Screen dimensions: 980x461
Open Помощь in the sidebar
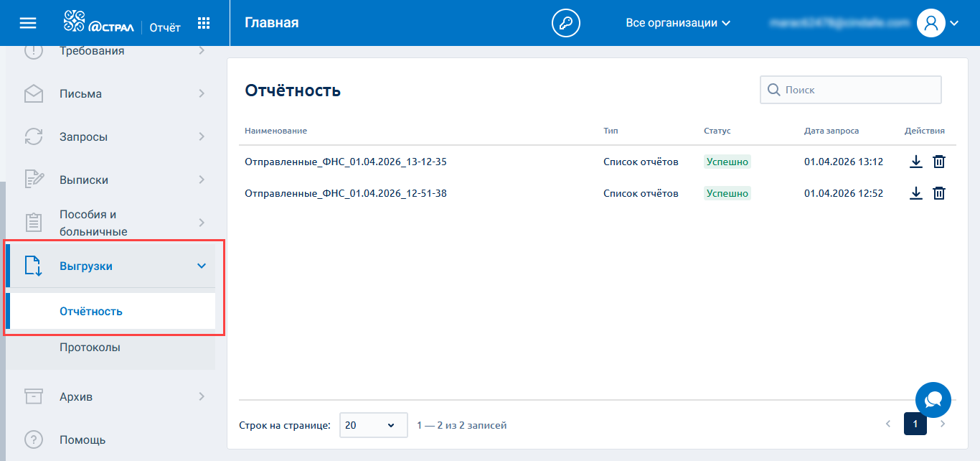83,439
